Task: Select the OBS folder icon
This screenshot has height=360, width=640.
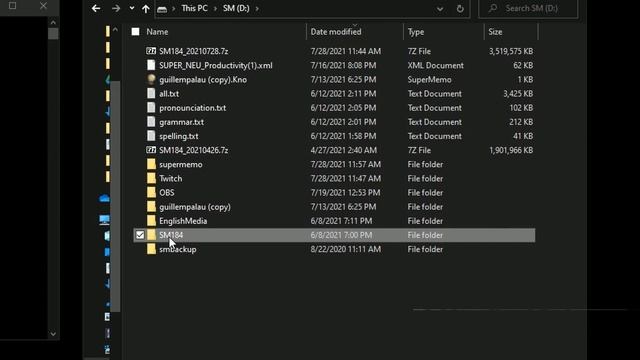Action: [x=151, y=193]
